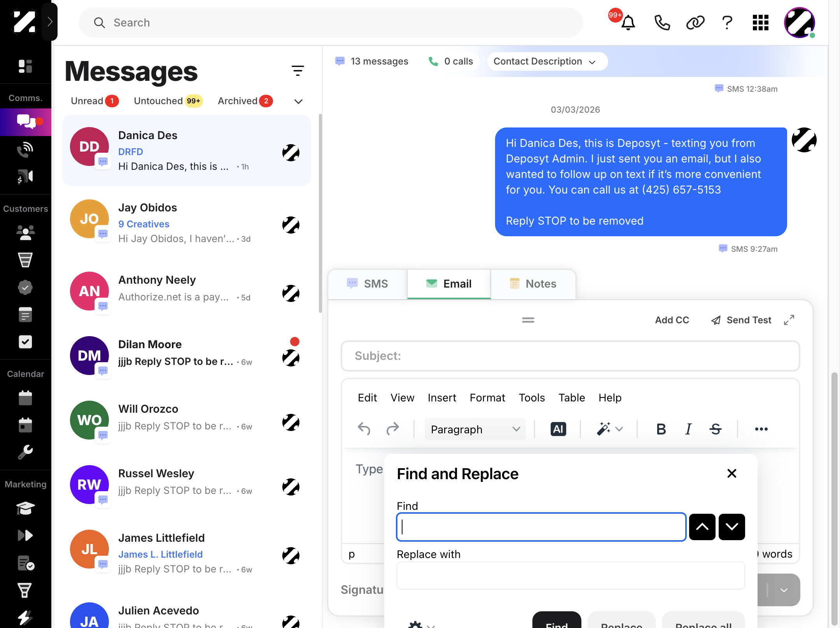Click Add CC
The height and width of the screenshot is (628, 840).
(x=672, y=320)
